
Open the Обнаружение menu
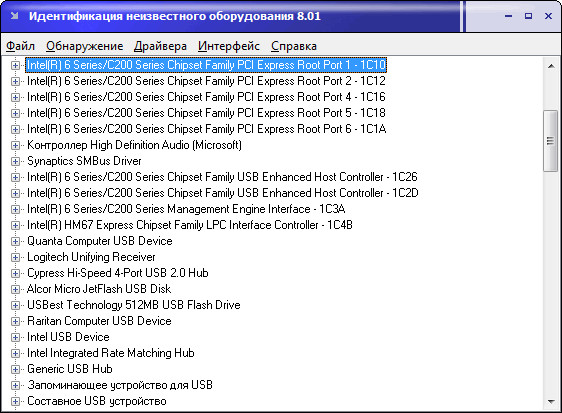click(85, 46)
